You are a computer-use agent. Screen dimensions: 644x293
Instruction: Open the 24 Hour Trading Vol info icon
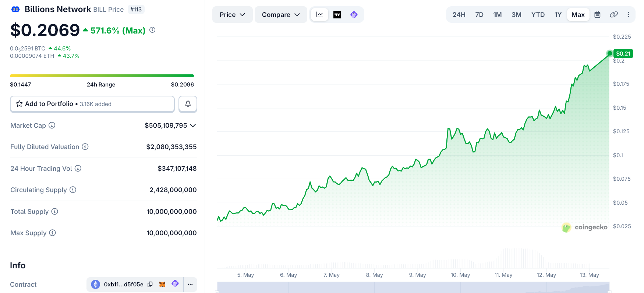point(78,168)
